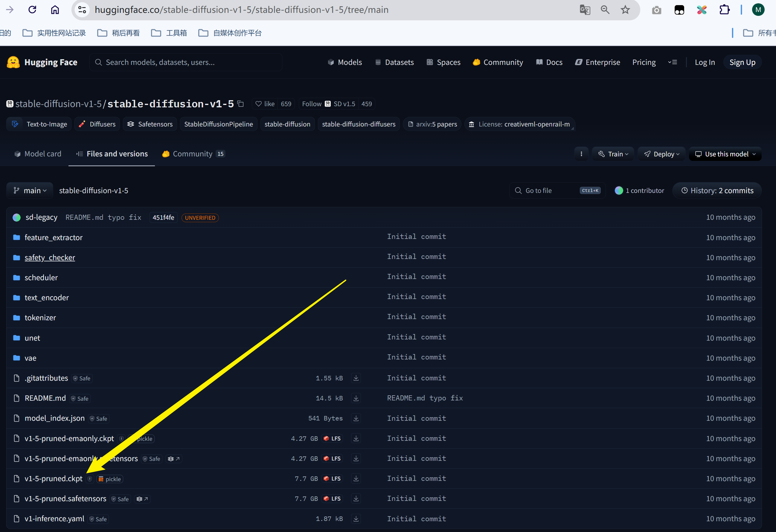Expand the extra navigation menu icon
The image size is (776, 532).
pos(673,63)
